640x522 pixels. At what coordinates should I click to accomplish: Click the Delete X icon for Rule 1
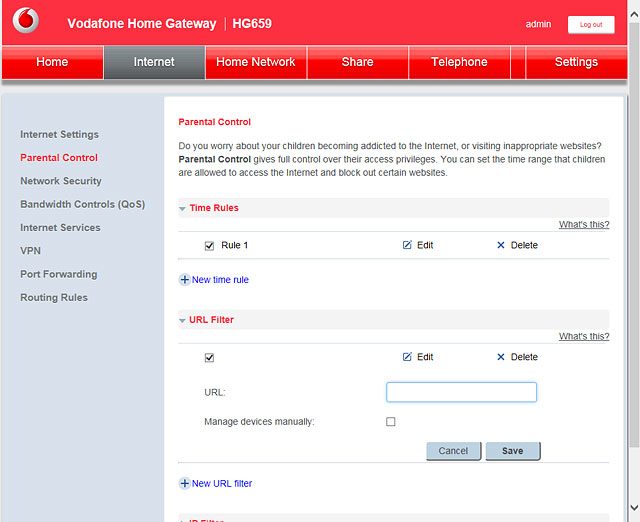(x=501, y=245)
